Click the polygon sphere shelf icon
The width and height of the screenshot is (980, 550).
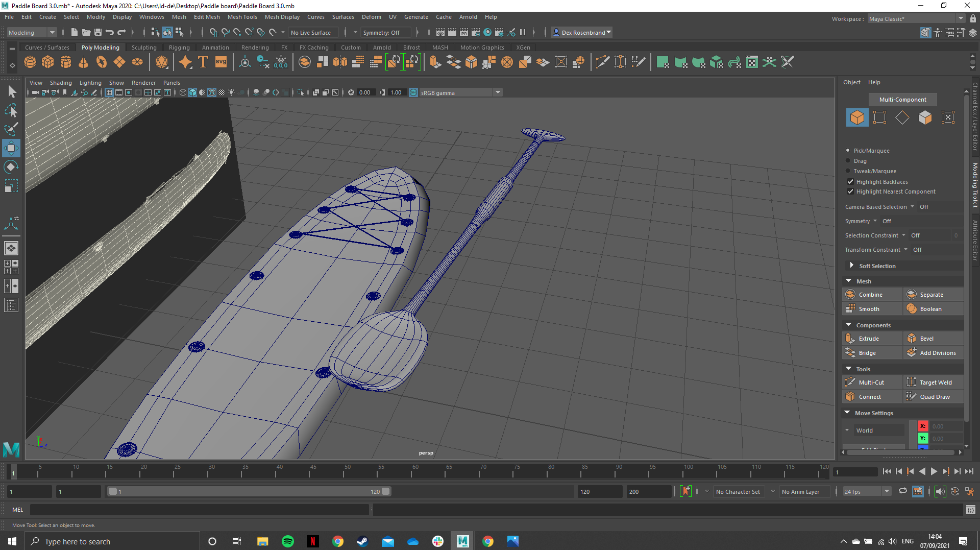[30, 62]
